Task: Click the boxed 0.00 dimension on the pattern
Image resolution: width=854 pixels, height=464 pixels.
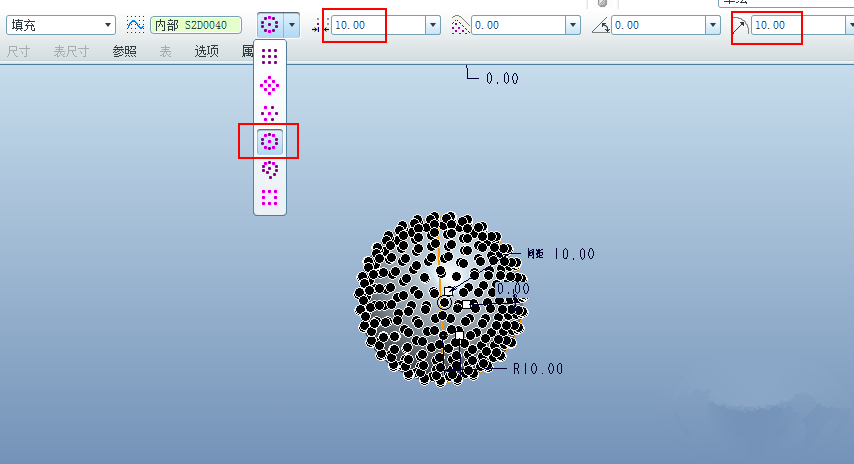Action: click(x=513, y=289)
